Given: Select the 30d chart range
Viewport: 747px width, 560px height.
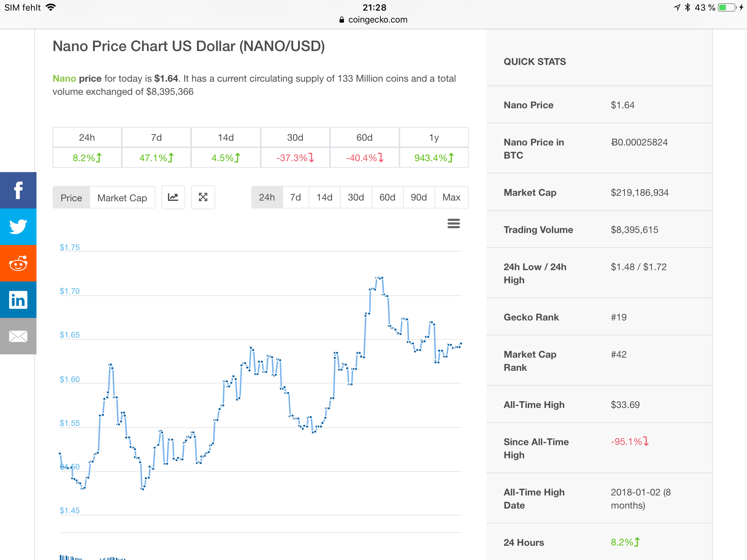Looking at the screenshot, I should 356,197.
